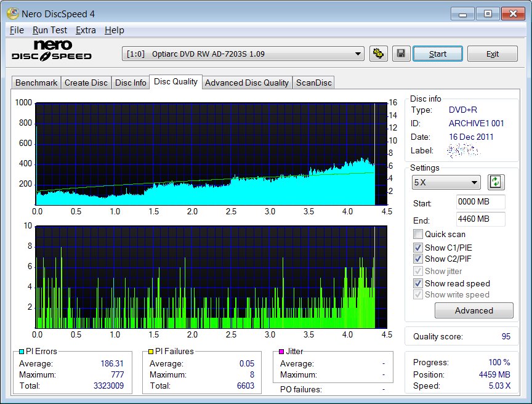
Task: Click the PI Errors total 3323009
Action: click(108, 386)
